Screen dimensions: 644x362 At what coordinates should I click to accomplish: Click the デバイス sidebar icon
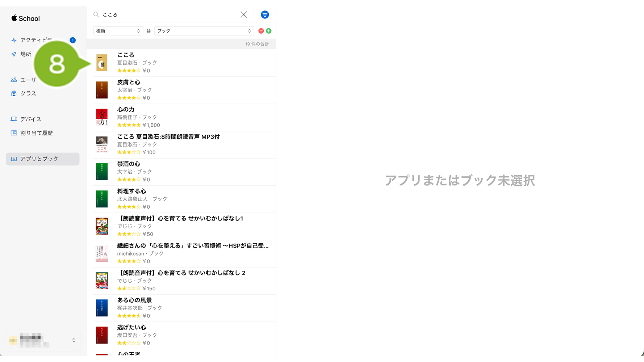coord(14,119)
